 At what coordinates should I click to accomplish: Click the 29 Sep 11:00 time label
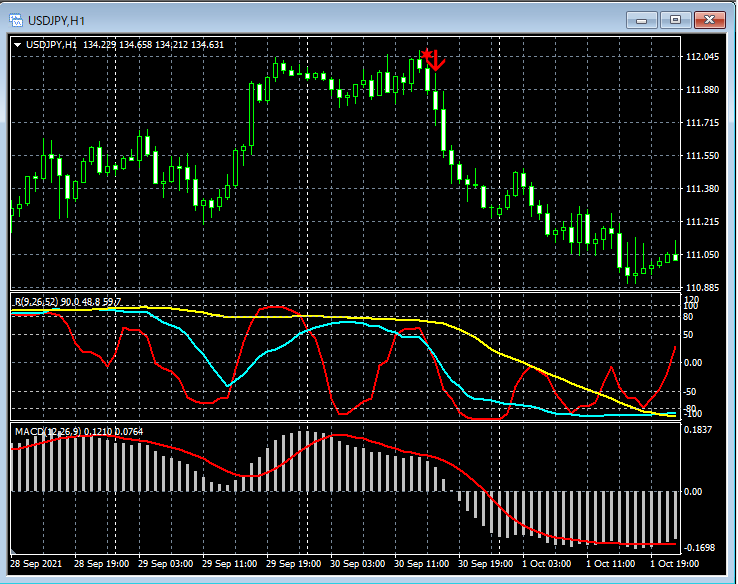click(x=230, y=564)
